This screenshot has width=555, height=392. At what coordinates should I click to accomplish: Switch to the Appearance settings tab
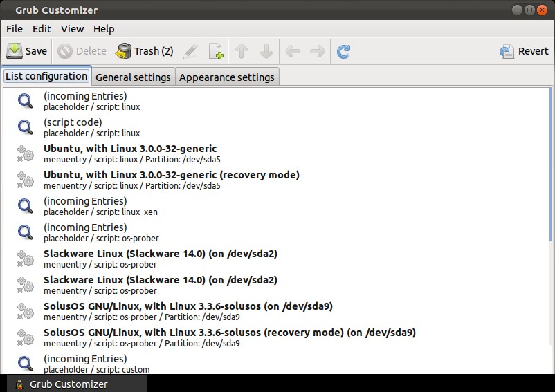tap(227, 77)
